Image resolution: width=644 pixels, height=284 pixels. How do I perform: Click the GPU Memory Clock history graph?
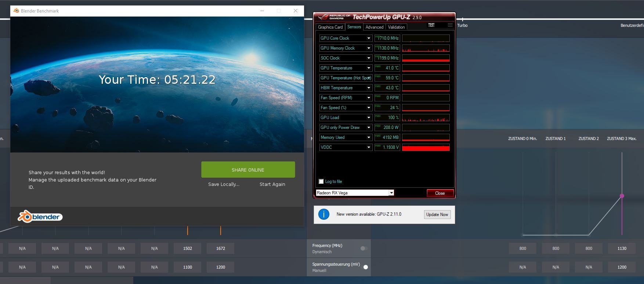[x=426, y=48]
